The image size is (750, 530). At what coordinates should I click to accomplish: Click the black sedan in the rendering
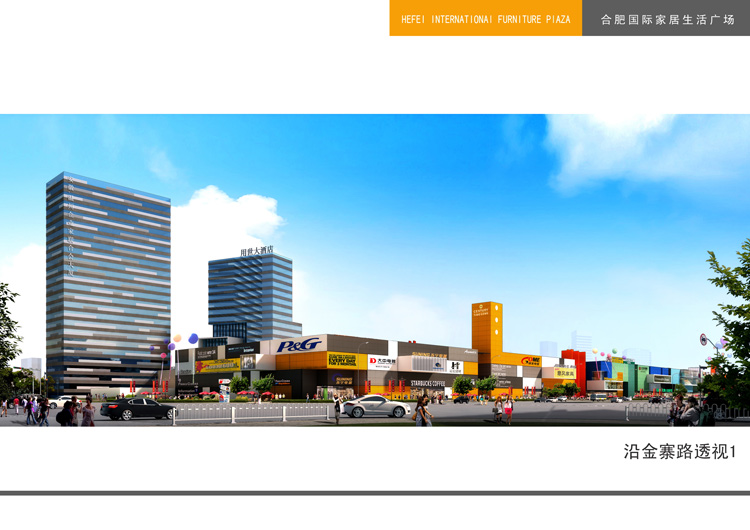point(138,409)
